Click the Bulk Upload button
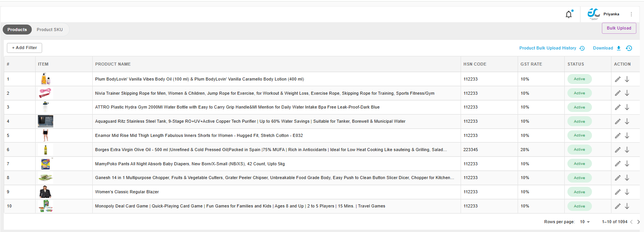The height and width of the screenshot is (232, 644). (619, 28)
